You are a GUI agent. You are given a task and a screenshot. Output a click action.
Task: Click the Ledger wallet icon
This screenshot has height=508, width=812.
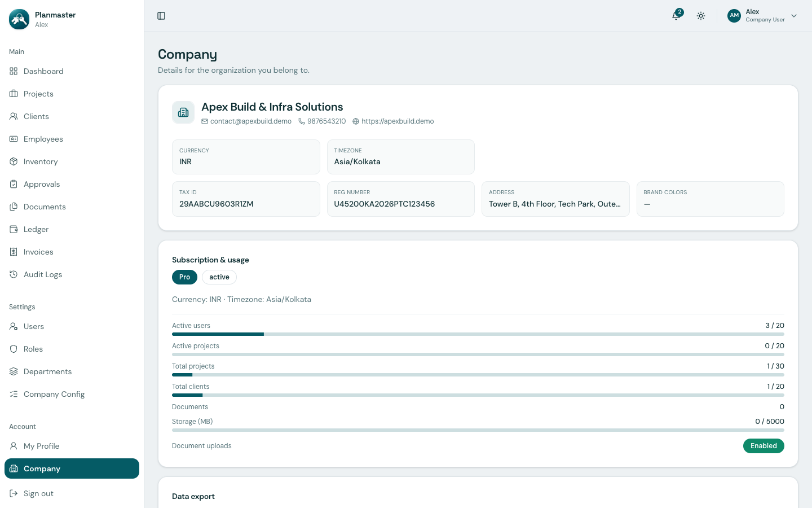[x=14, y=229]
